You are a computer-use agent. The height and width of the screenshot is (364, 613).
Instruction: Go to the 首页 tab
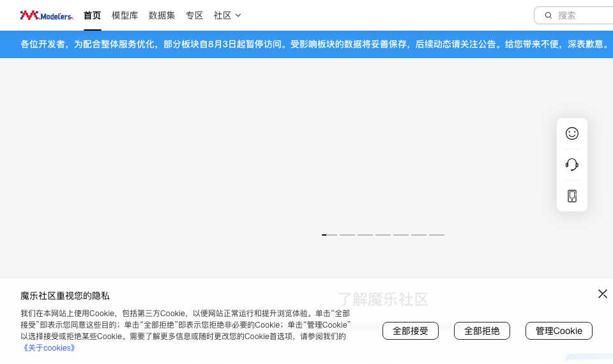tap(92, 15)
